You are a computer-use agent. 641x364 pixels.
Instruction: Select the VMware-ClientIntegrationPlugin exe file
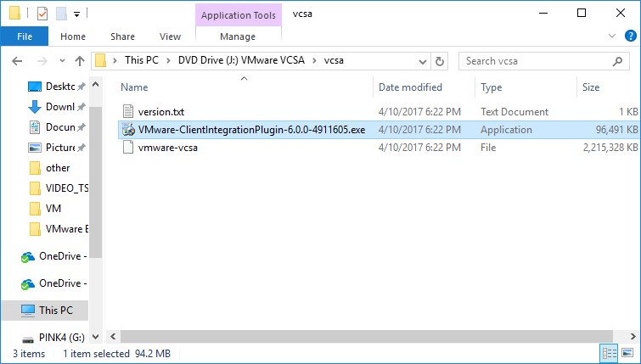click(251, 130)
